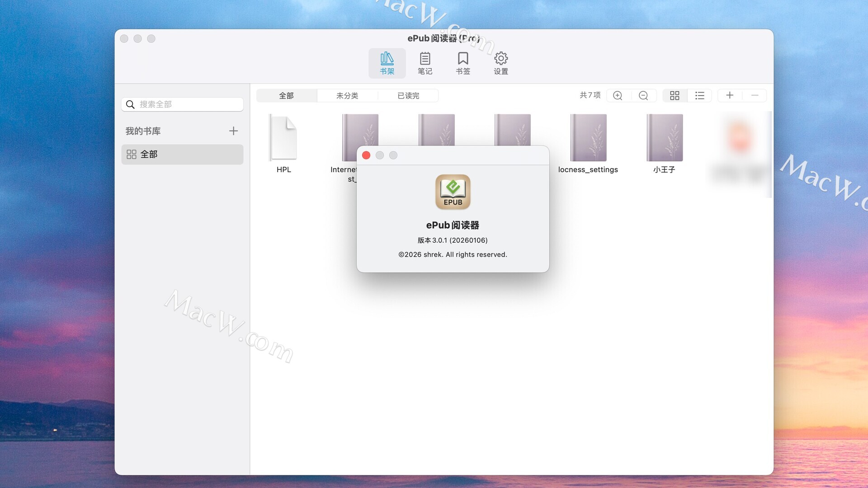Add new library with 我的书库 plus
The height and width of the screenshot is (488, 868).
[233, 131]
